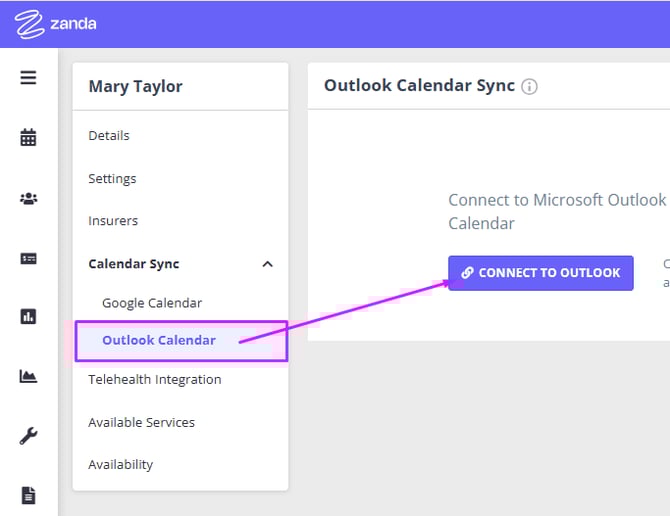
Task: Collapse the Calendar Sync section chevron
Action: click(x=267, y=264)
